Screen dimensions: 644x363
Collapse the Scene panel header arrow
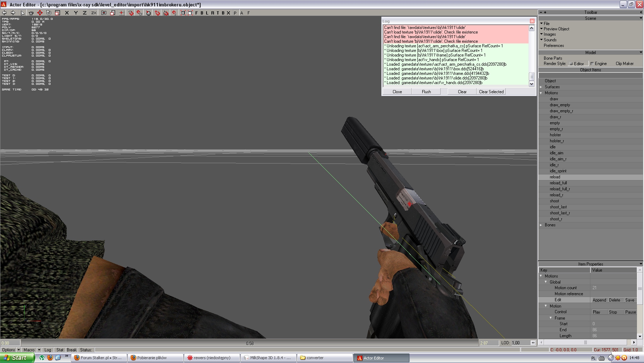(640, 18)
